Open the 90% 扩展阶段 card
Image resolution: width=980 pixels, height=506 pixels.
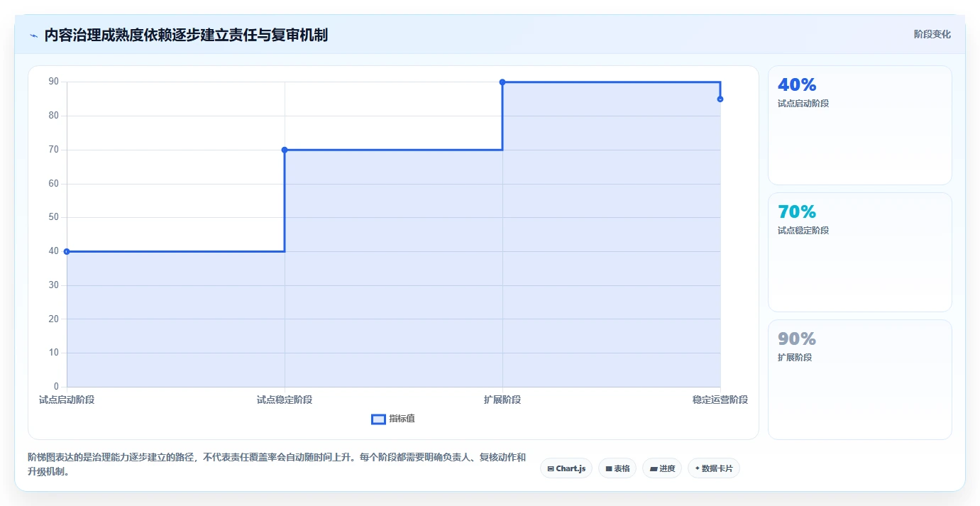[860, 380]
